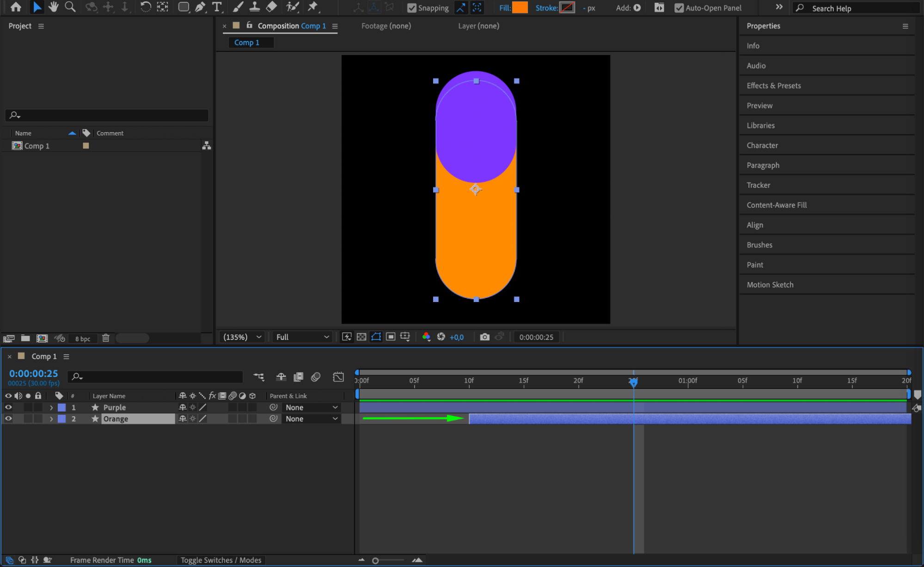Click Toggle Switches / Modes button
The height and width of the screenshot is (567, 924).
pos(220,560)
